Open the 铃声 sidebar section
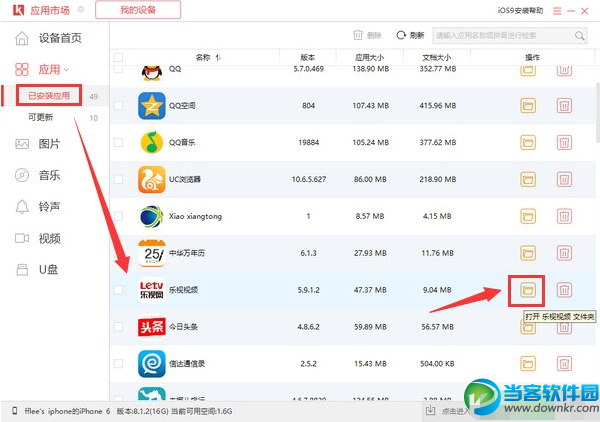Screen dimensions: 600x422 (x=38, y=207)
